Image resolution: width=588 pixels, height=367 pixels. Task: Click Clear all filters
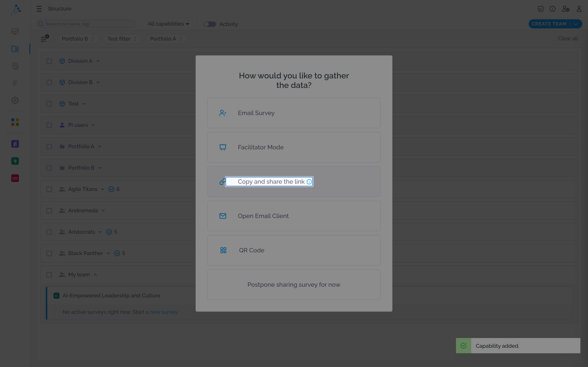point(568,38)
